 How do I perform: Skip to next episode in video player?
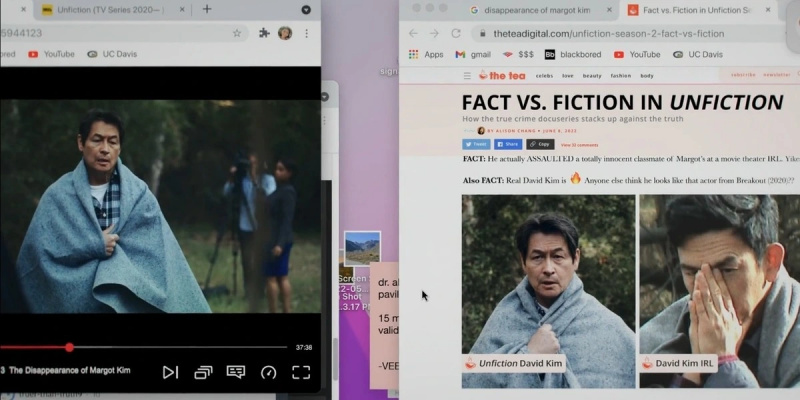click(170, 372)
